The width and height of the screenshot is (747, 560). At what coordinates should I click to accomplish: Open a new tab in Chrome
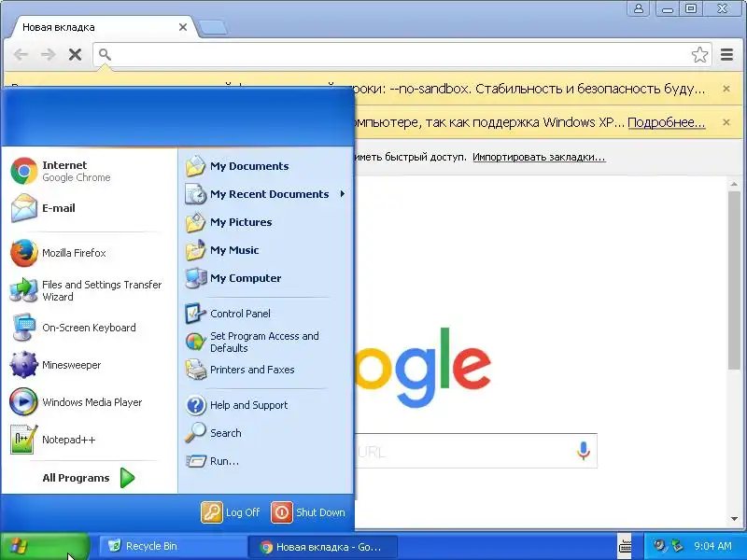pyautogui.click(x=213, y=28)
